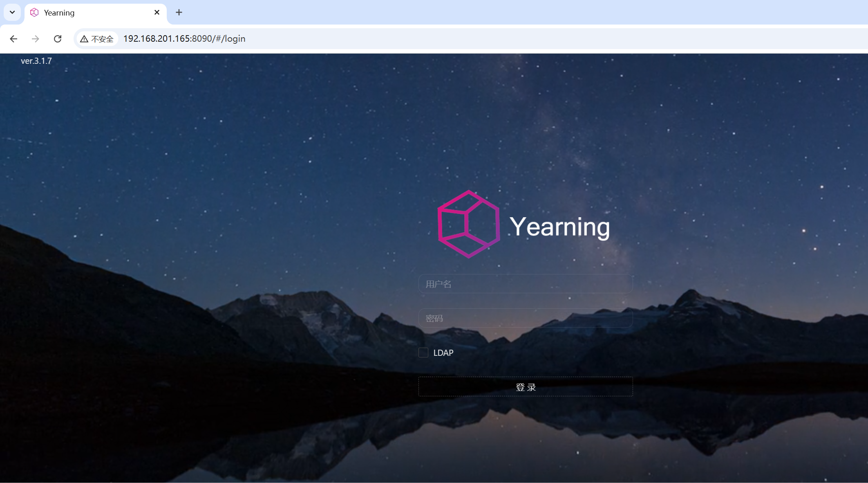Click the browser back arrow

tap(13, 39)
